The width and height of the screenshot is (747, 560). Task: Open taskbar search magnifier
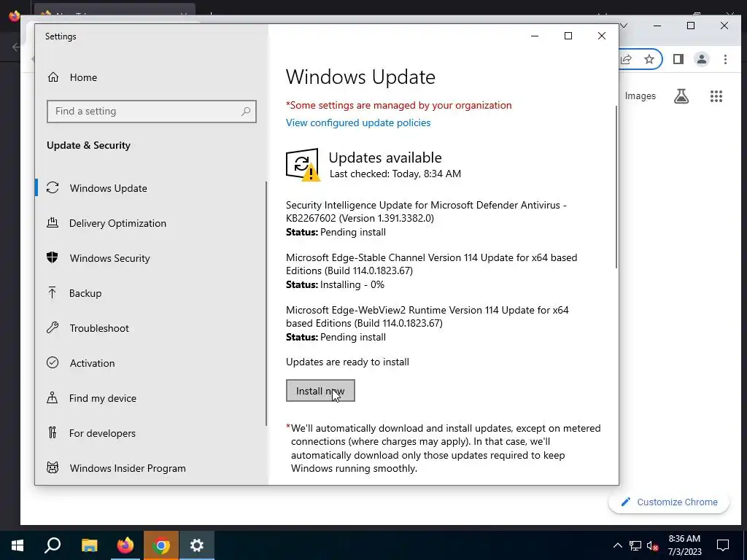point(53,545)
